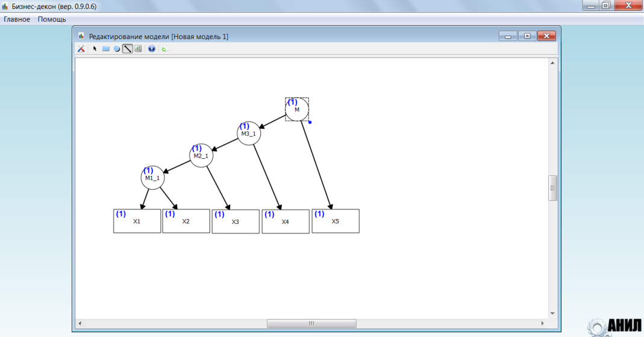644x337 pixels.
Task: Select the X4 rectangle node
Action: click(x=286, y=221)
